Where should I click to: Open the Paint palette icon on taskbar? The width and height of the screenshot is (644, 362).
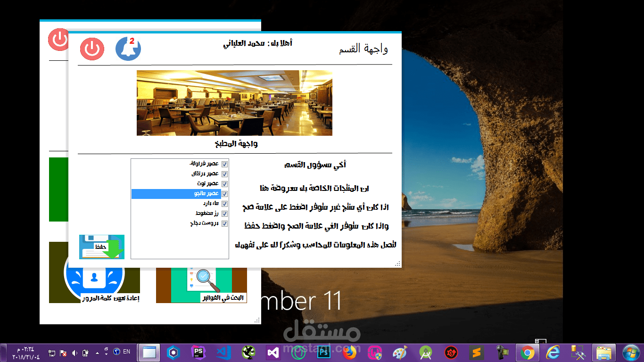[399, 353]
